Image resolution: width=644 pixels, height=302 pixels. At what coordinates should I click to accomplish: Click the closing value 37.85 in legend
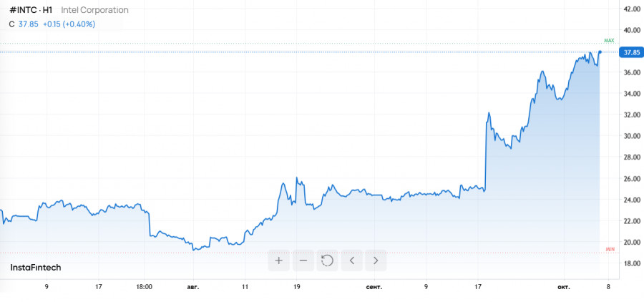28,24
